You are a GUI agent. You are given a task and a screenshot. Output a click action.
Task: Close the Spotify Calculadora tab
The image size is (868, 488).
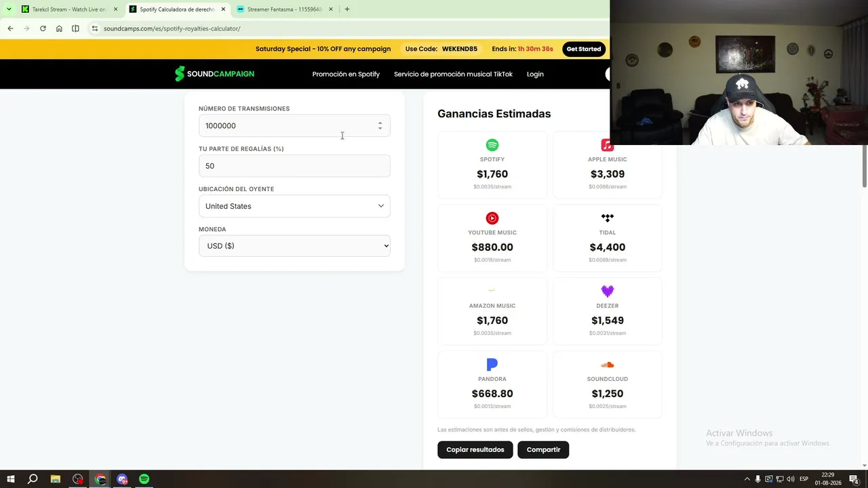(x=223, y=9)
